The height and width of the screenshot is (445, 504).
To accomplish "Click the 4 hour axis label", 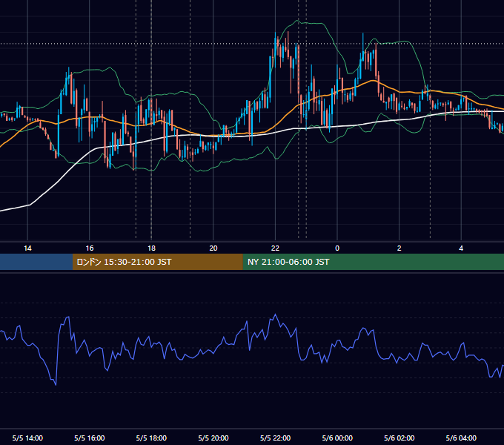I will [461, 248].
